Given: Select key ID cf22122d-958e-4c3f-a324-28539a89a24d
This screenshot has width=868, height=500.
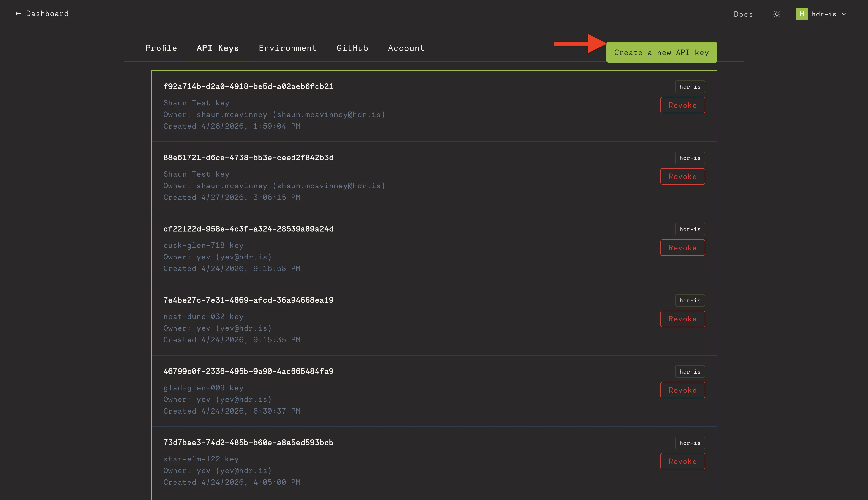Looking at the screenshot, I should (248, 229).
